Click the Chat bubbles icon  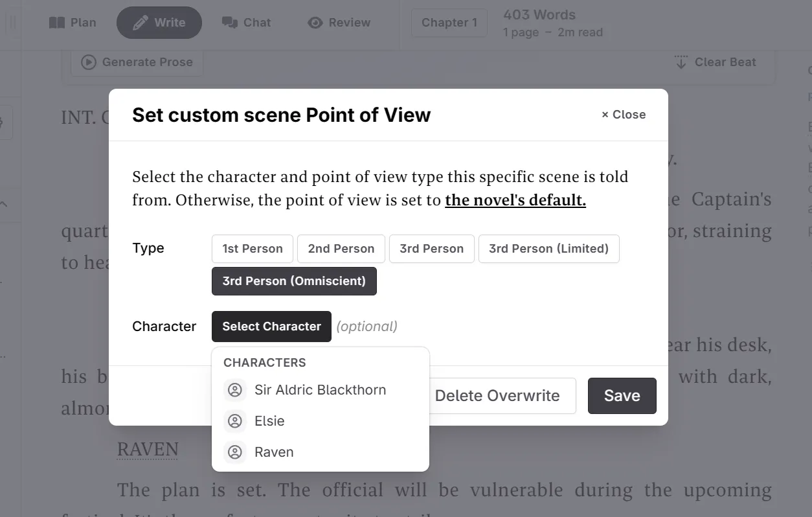(x=229, y=23)
